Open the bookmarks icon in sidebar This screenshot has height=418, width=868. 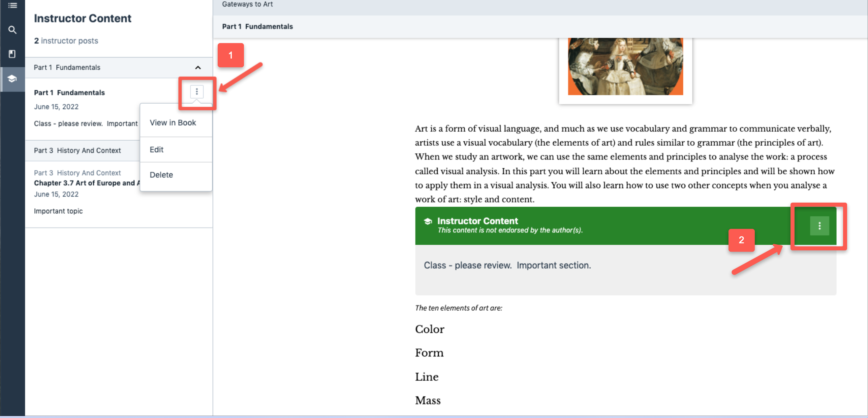pyautogui.click(x=12, y=54)
